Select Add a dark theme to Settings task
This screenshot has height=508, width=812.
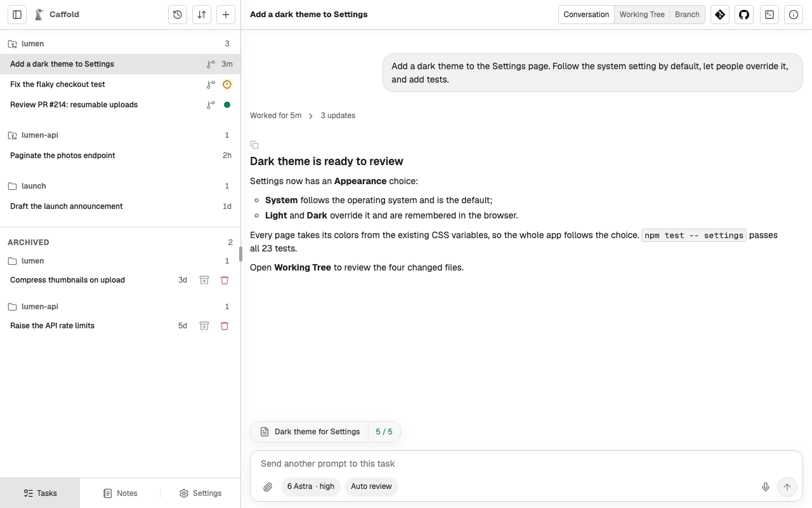120,64
